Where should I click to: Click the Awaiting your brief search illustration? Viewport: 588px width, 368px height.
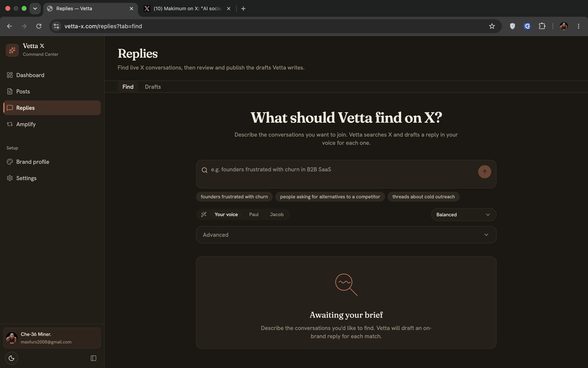click(x=346, y=285)
